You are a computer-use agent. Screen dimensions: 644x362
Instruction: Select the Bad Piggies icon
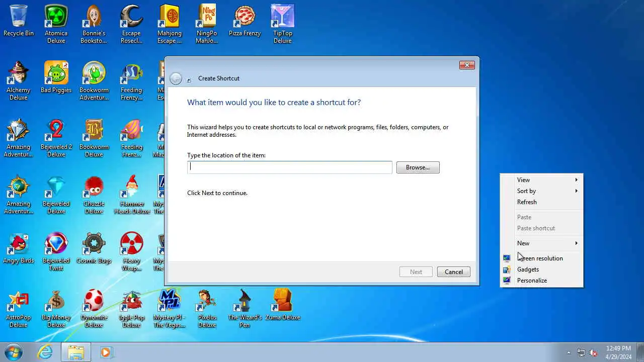click(x=56, y=77)
